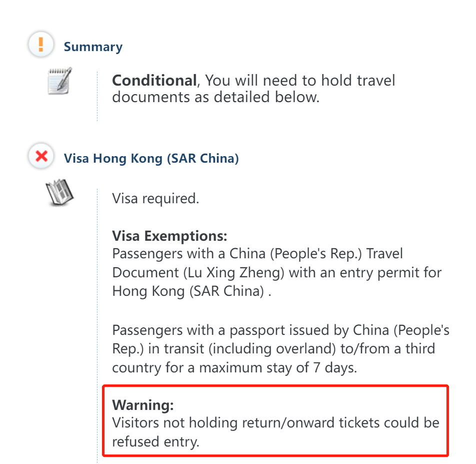Click the bold 'Warning:' label
Image resolution: width=476 pixels, height=464 pixels.
[142, 404]
